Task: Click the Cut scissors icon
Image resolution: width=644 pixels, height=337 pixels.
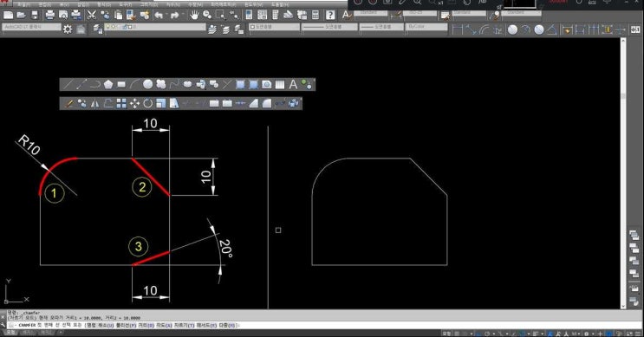Action: [92, 16]
